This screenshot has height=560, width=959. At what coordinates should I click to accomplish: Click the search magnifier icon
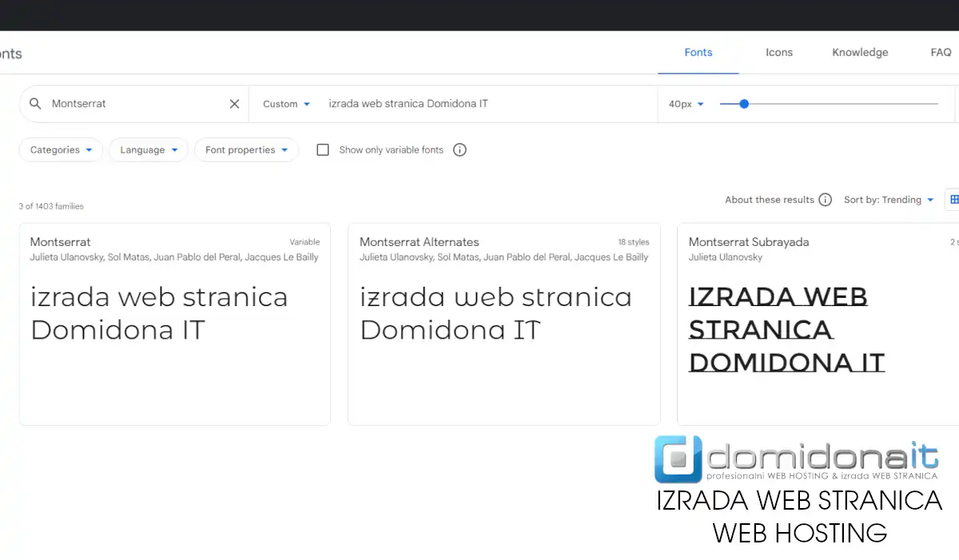[x=35, y=104]
